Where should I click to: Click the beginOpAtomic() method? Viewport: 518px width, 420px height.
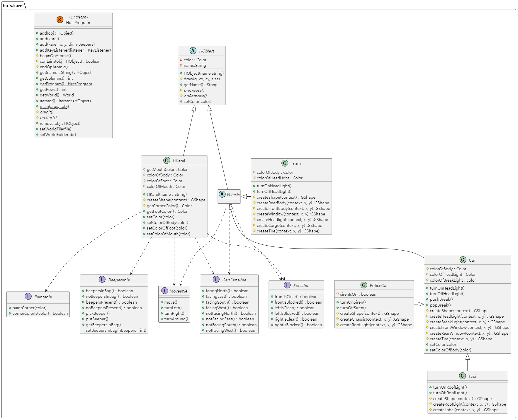(55, 56)
